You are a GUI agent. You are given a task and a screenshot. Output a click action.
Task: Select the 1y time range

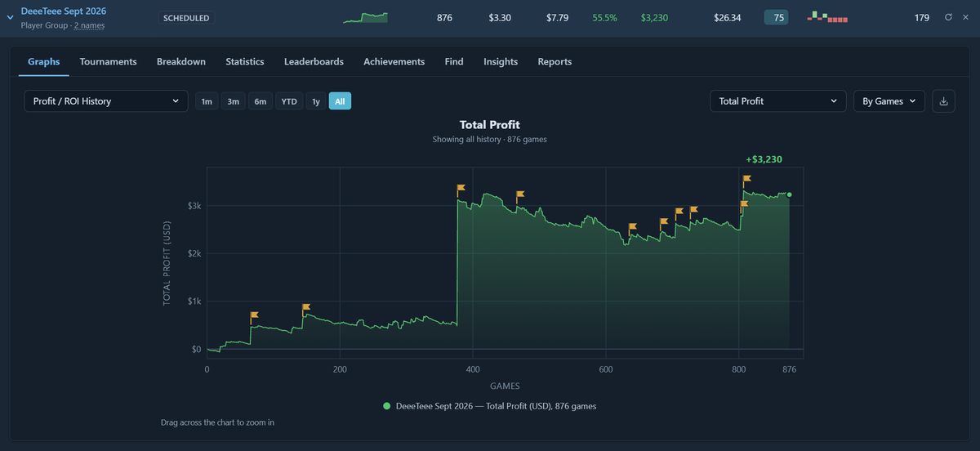316,101
